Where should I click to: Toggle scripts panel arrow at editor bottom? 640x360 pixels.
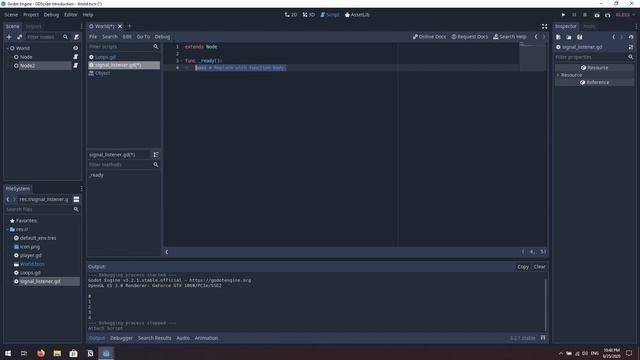pos(167,252)
